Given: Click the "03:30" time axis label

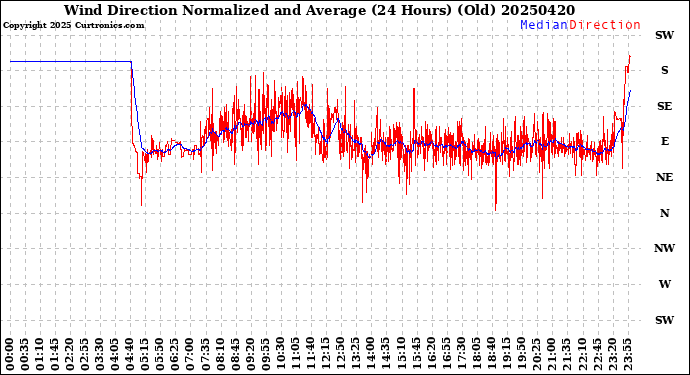Looking at the screenshot, I should point(100,354).
